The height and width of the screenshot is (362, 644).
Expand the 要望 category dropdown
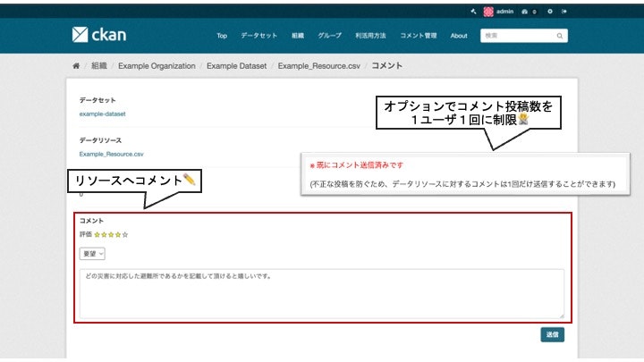pyautogui.click(x=92, y=254)
